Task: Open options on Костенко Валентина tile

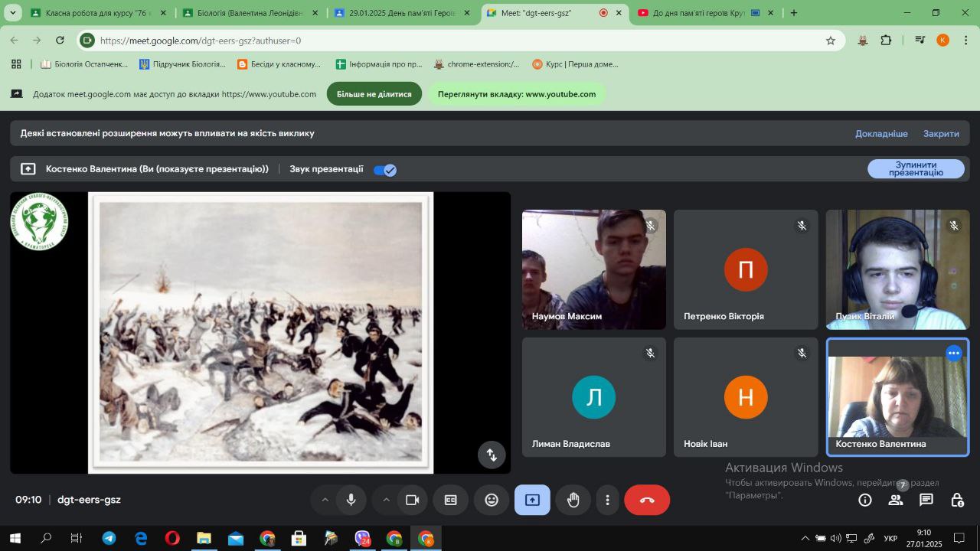Action: point(954,353)
